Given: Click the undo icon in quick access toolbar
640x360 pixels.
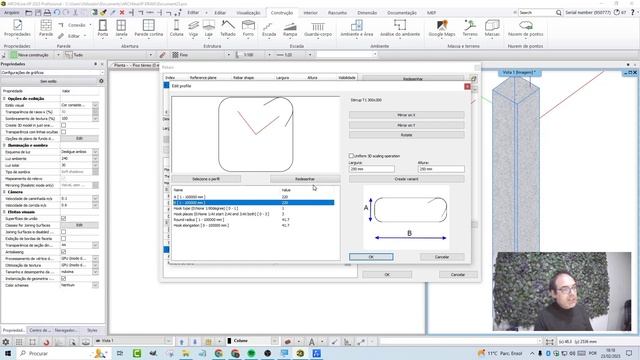Looking at the screenshot, I should pyautogui.click(x=57, y=13).
